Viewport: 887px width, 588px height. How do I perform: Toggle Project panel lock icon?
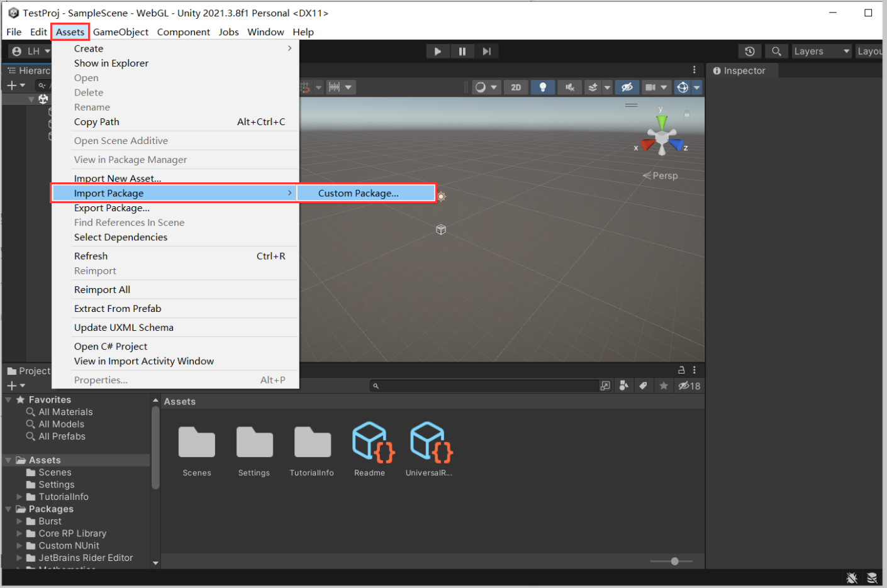[x=681, y=370]
